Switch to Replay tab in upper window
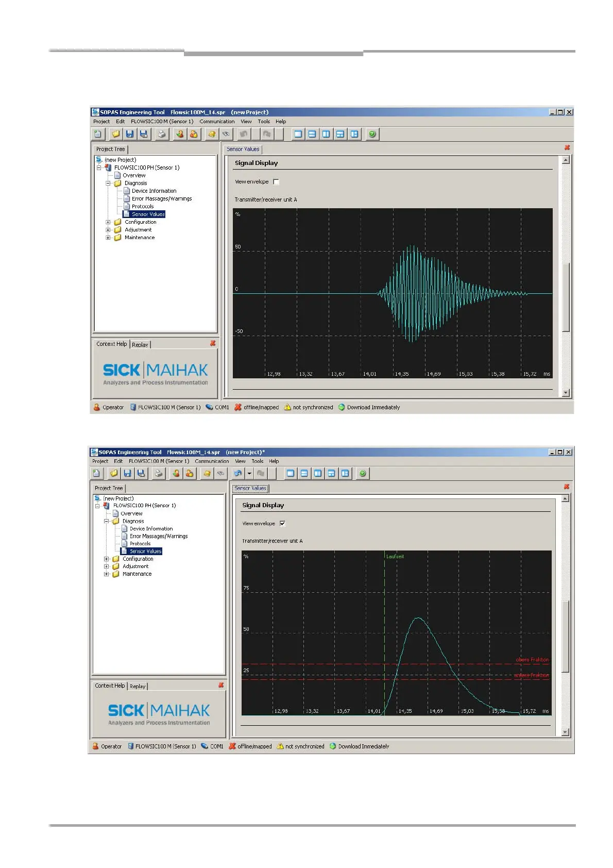613x868 pixels. tap(140, 345)
